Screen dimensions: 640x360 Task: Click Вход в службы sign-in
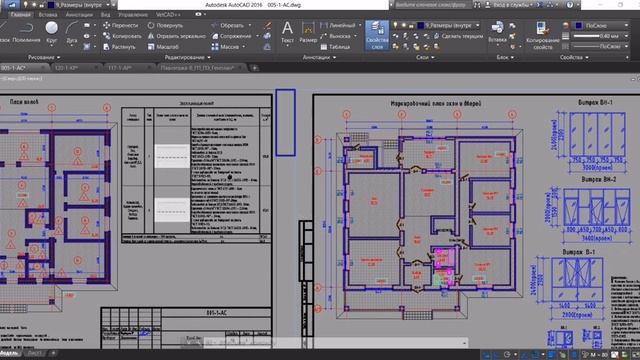(513, 5)
